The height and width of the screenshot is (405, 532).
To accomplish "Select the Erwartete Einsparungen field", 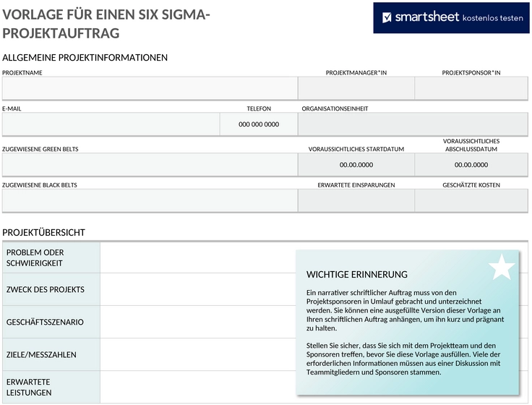I will [356, 200].
